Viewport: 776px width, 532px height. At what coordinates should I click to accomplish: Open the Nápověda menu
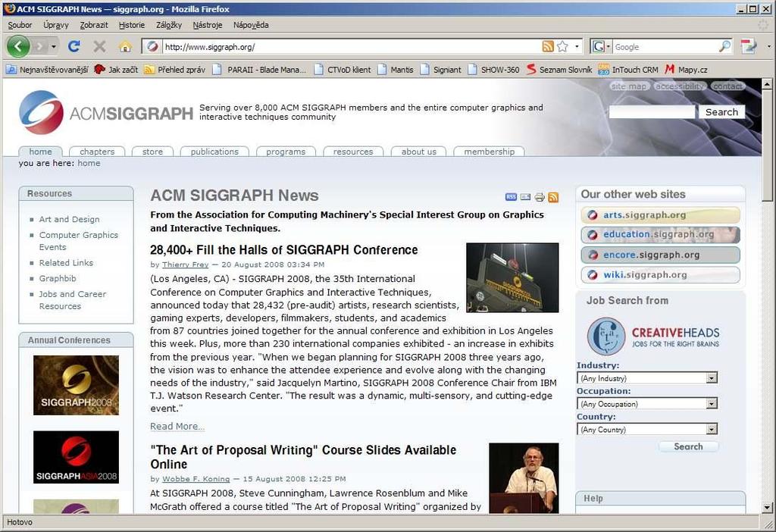(251, 25)
